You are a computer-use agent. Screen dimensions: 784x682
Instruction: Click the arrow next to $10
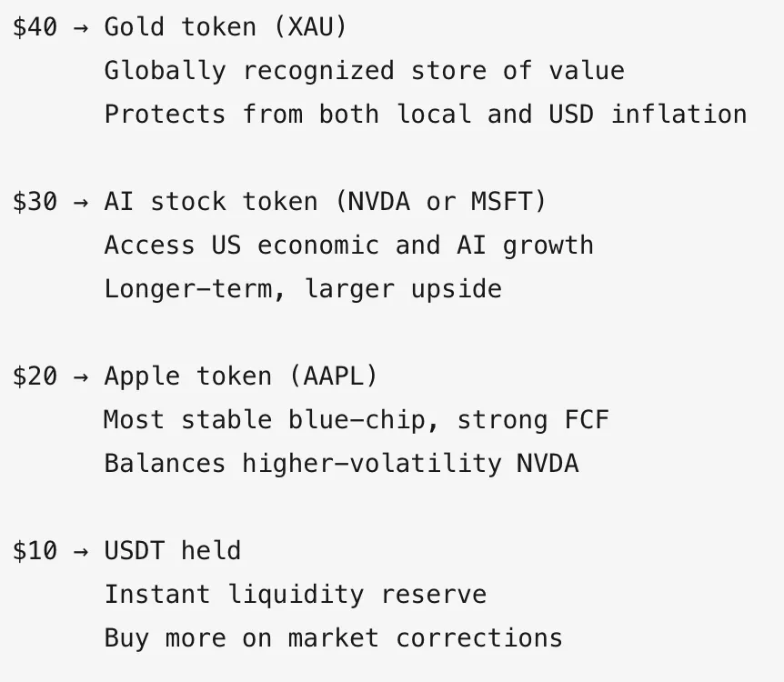pos(81,552)
